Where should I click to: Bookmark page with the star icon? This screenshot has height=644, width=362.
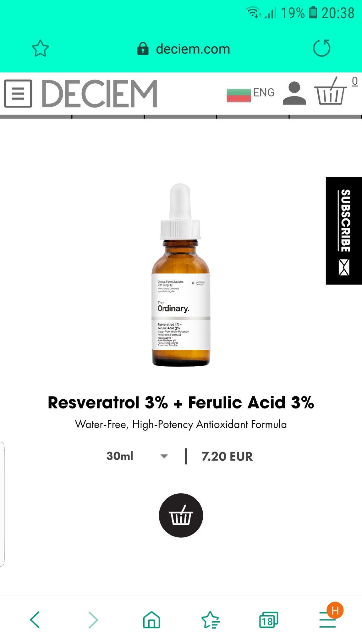(x=41, y=48)
